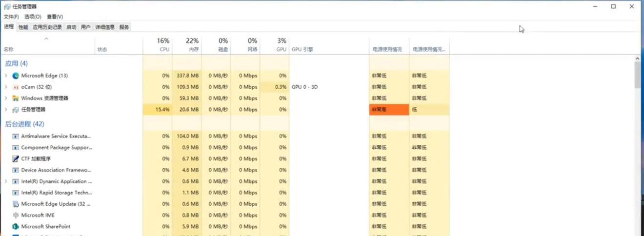Click the 109.3 MB memory cell
644x236 pixels.
[x=186, y=87]
